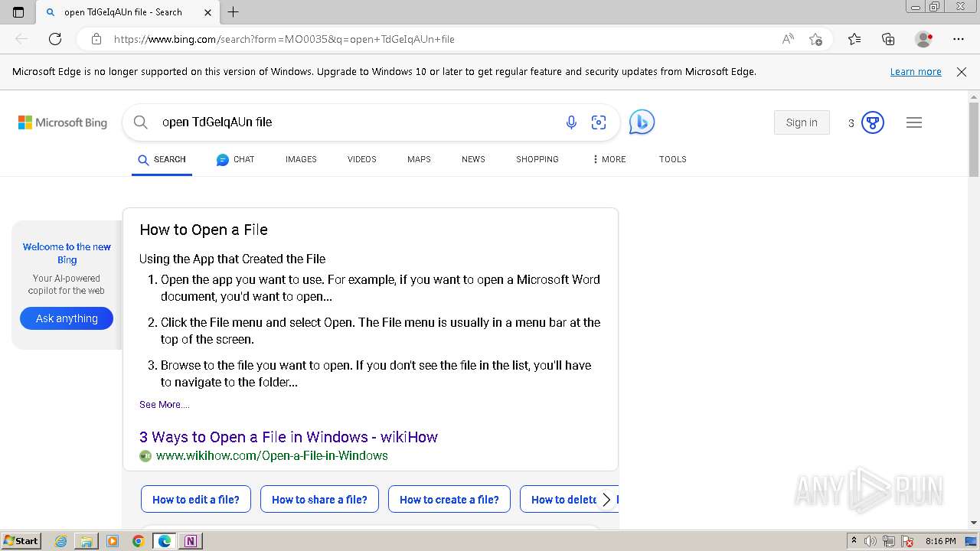Search using an image icon
The width and height of the screenshot is (980, 551).
click(599, 122)
